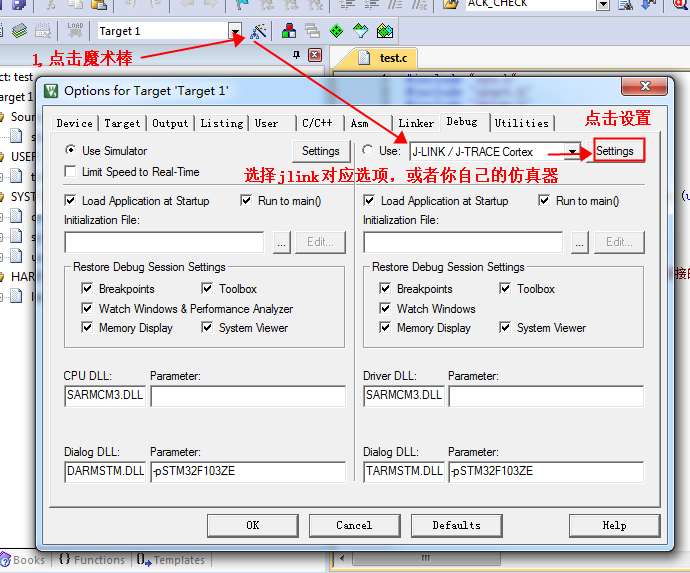Select the Use Simulator radio button

point(70,150)
